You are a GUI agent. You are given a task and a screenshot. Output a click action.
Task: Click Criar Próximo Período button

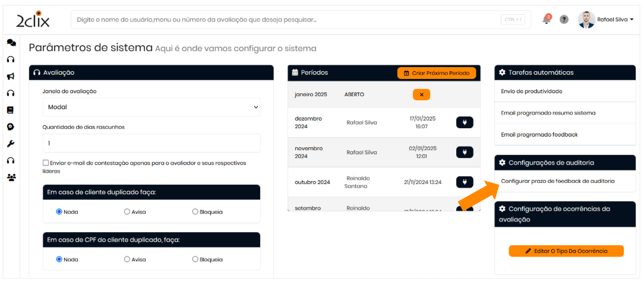pyautogui.click(x=437, y=73)
